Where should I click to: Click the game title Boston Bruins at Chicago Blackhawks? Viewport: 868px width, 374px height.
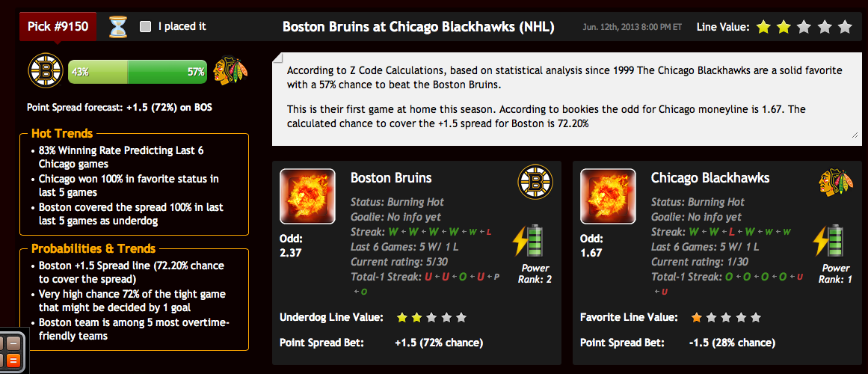click(419, 27)
